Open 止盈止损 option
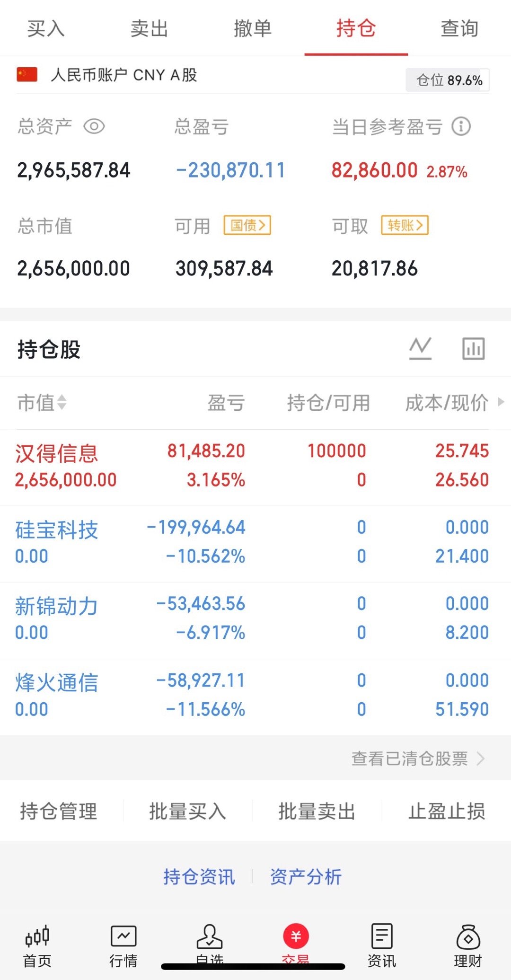Image resolution: width=511 pixels, height=980 pixels. (x=447, y=811)
